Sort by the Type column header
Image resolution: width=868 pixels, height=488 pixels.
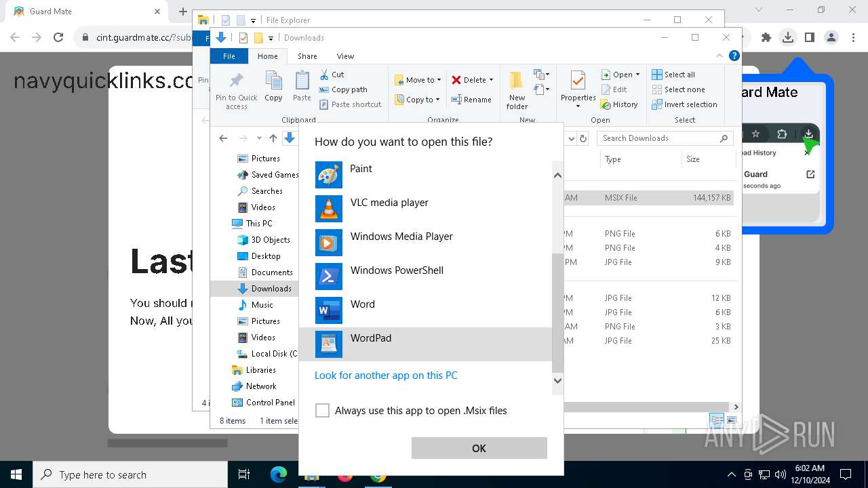(x=639, y=159)
